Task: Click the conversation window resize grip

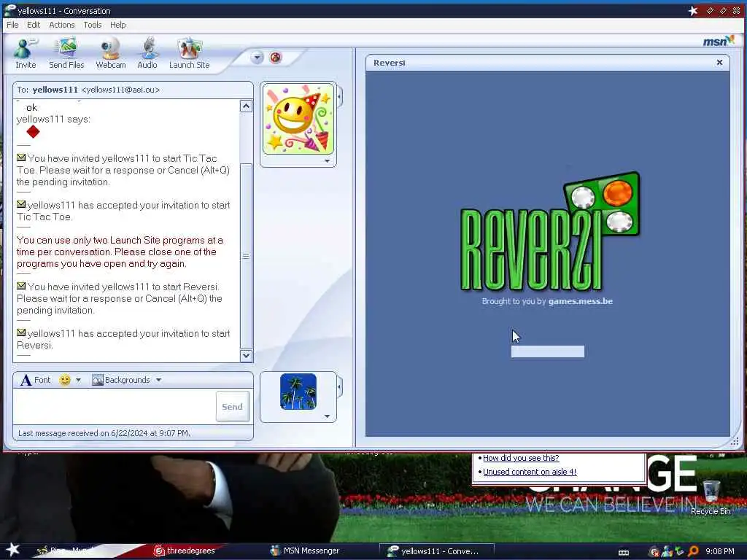Action: 735,442
